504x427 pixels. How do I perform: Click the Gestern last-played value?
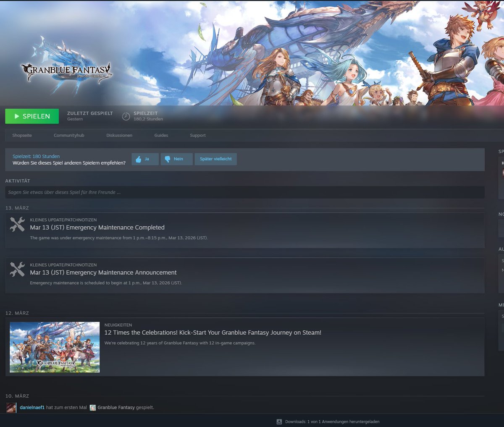coord(75,119)
